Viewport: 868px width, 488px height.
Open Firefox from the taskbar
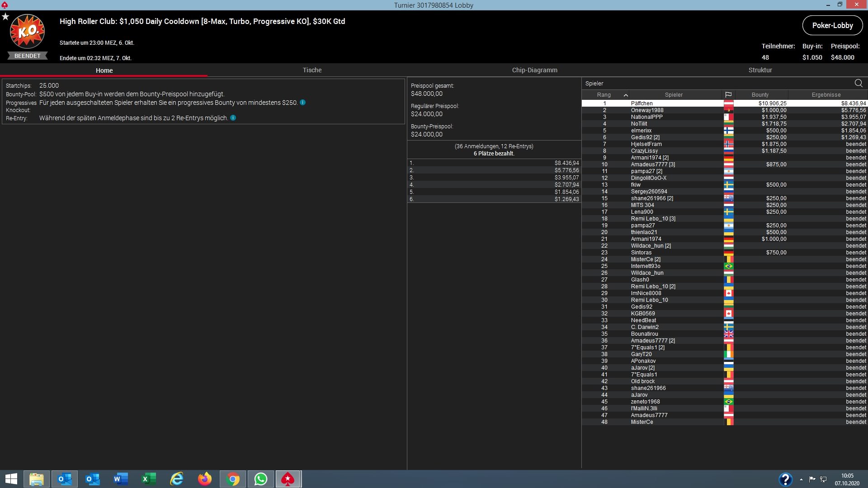pos(205,479)
